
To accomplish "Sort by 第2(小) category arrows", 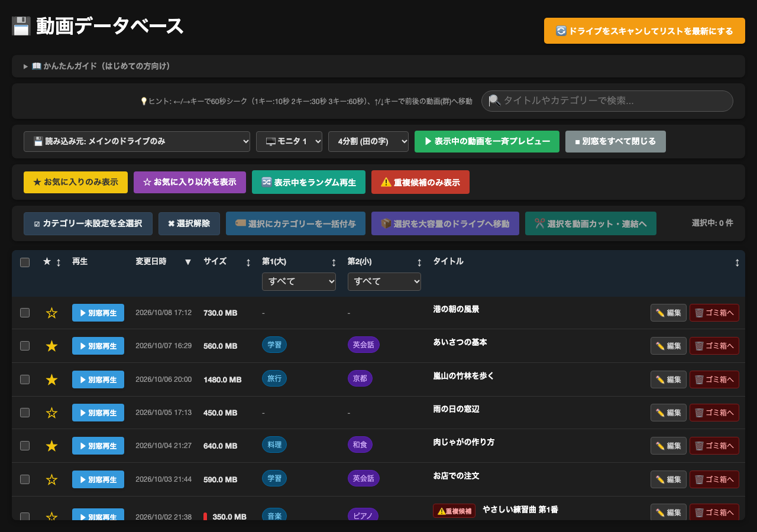I will 419,262.
